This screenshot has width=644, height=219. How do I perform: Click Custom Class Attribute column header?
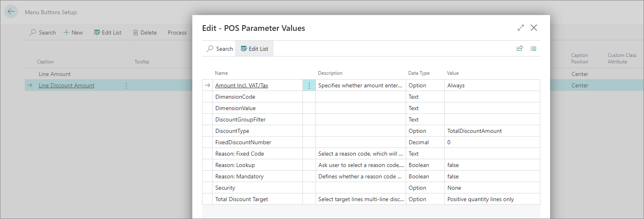(622, 59)
